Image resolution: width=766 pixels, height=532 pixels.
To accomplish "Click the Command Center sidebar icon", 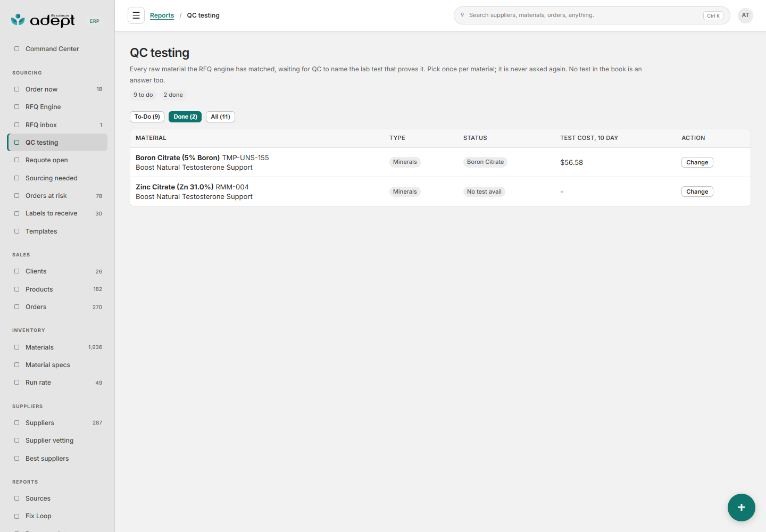I will pos(16,49).
